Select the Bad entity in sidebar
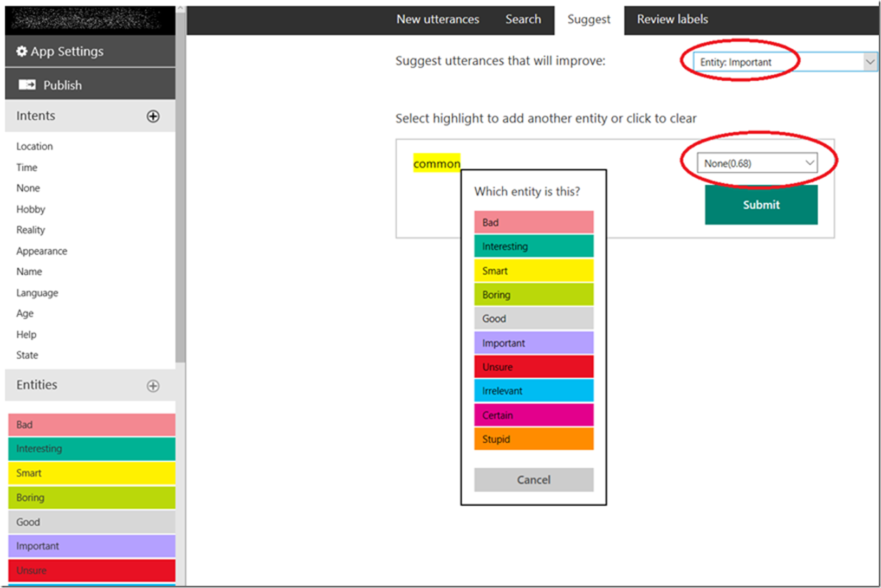Screen dimensions: 881x588 coord(92,425)
